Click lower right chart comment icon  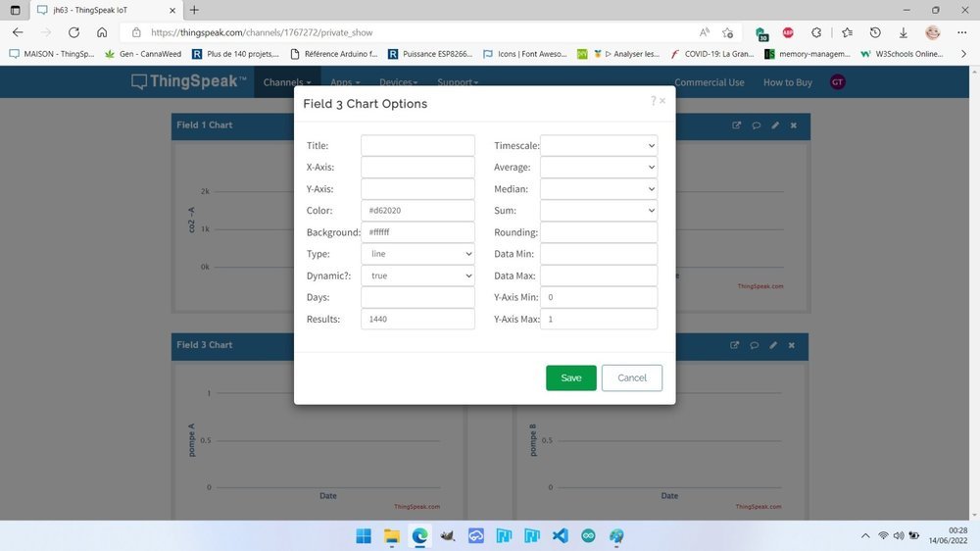[755, 345]
